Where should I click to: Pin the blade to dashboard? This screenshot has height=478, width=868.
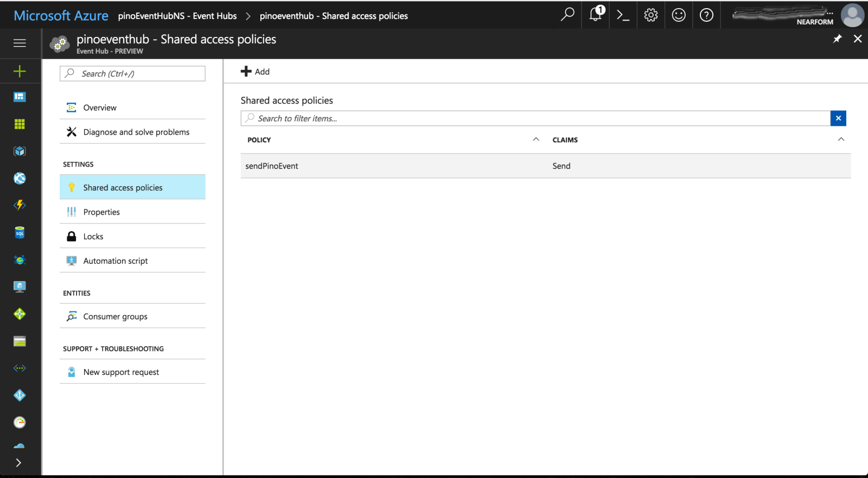click(838, 39)
